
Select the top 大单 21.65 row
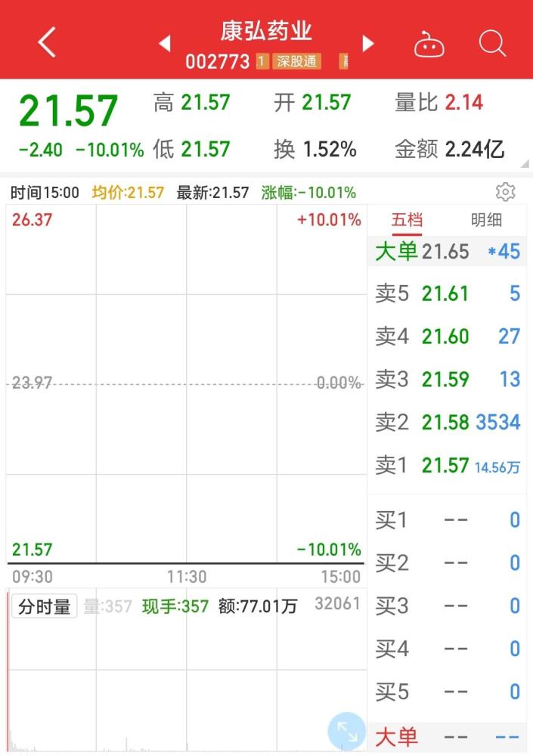coord(447,251)
